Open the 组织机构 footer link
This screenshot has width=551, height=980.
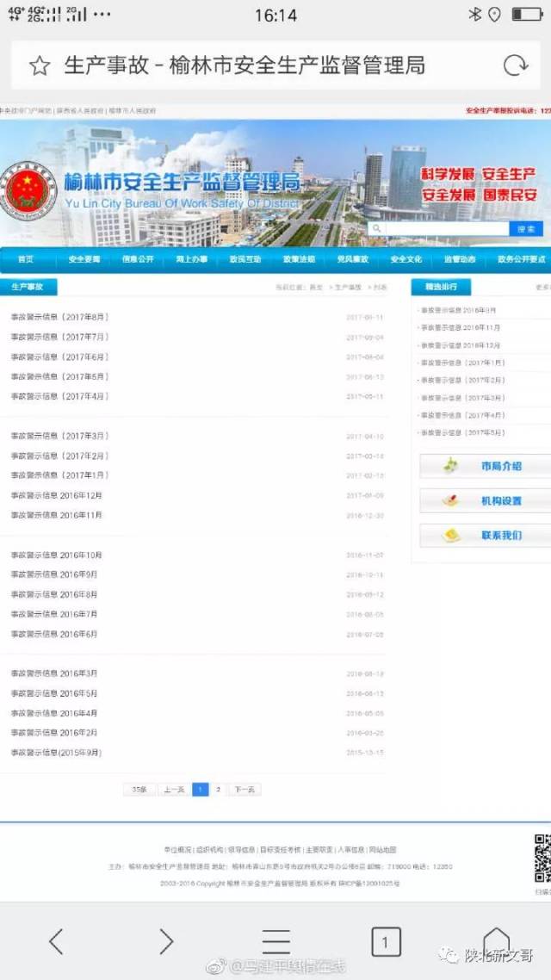tap(209, 850)
